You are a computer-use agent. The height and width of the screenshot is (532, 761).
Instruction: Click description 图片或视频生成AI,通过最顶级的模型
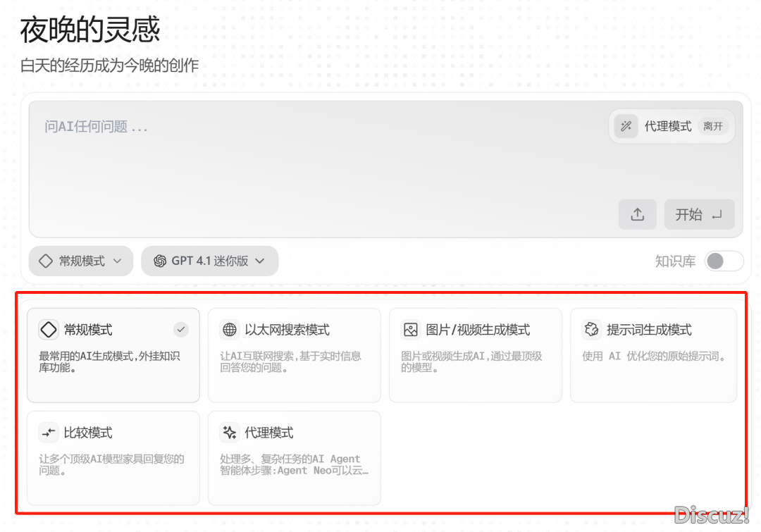[x=471, y=362]
